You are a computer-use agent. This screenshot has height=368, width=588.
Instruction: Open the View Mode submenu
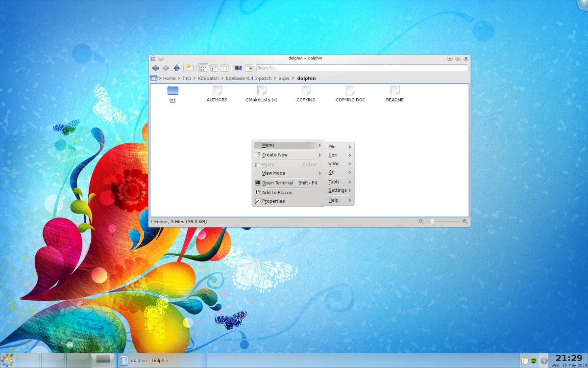(x=288, y=173)
